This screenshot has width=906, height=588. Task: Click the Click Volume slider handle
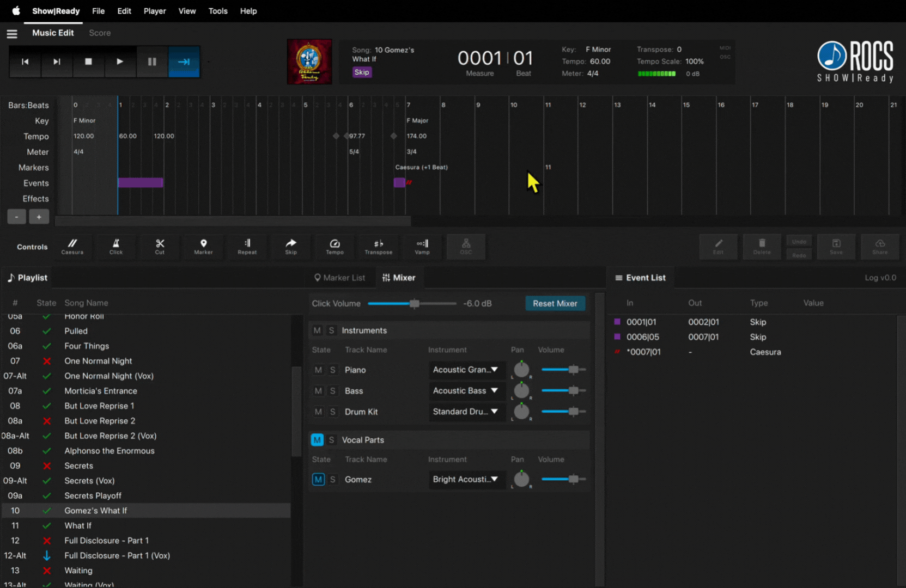point(414,303)
